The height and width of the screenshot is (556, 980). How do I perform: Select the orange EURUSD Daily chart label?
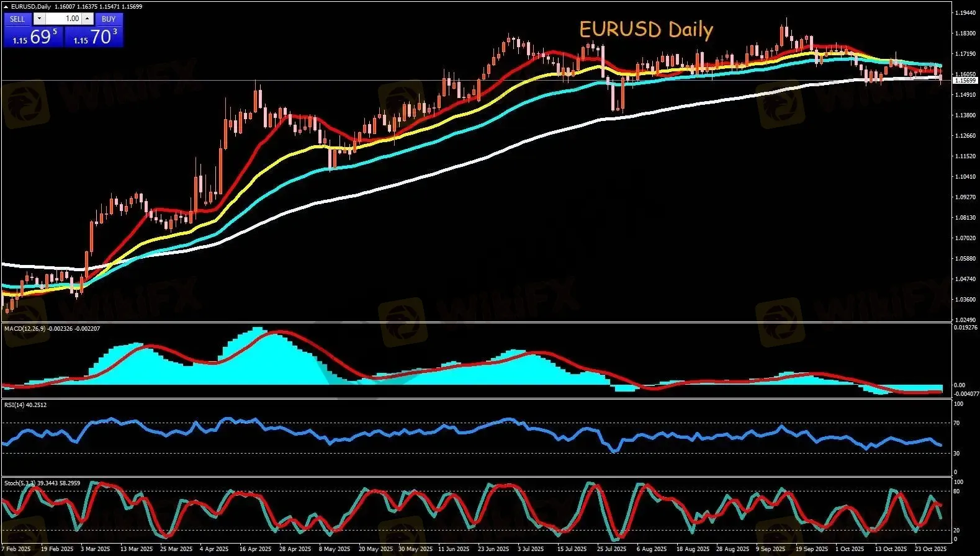[x=646, y=30]
